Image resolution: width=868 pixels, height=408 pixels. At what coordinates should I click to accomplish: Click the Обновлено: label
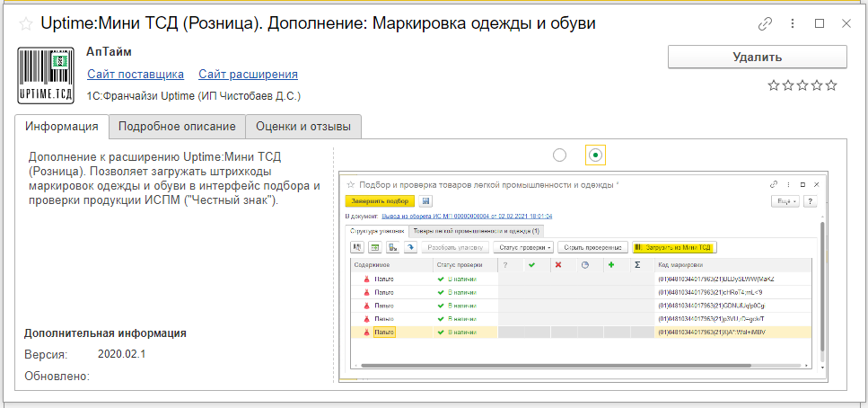57,377
